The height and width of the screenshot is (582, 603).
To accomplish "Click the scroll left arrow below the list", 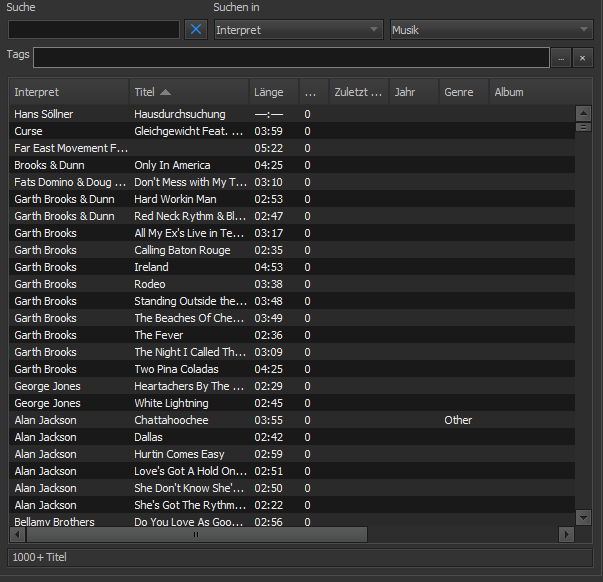I will 17,534.
